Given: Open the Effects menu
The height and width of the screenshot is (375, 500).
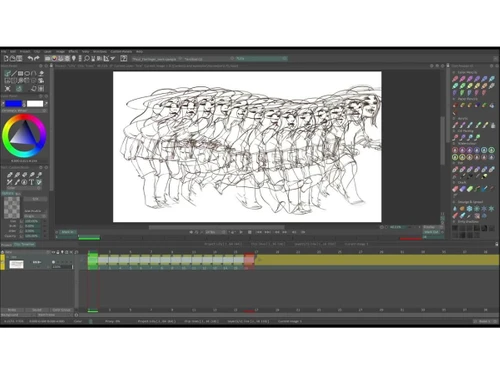Looking at the screenshot, I should click(73, 52).
